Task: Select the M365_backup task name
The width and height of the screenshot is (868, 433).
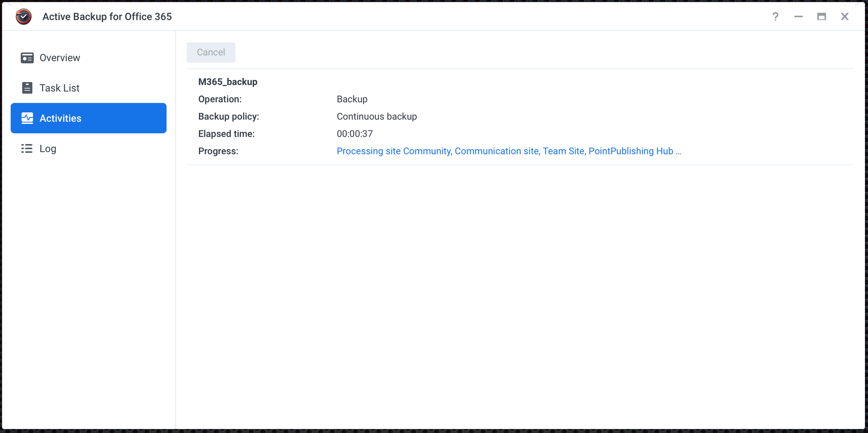Action: click(228, 82)
